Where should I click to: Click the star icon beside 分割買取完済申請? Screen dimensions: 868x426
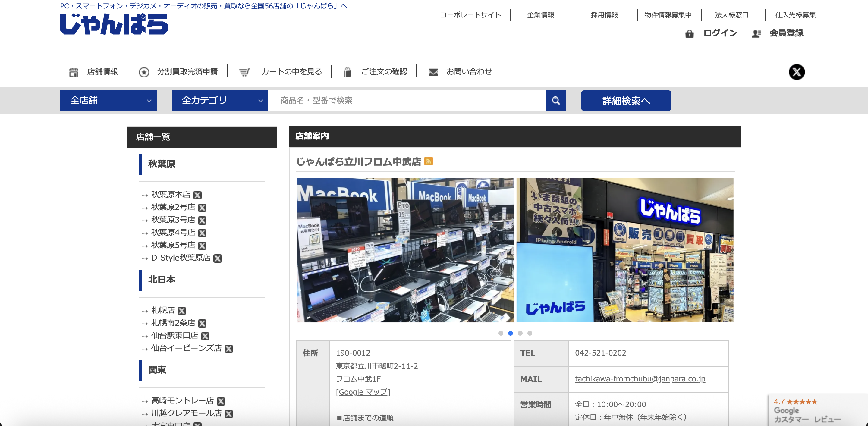pyautogui.click(x=144, y=72)
